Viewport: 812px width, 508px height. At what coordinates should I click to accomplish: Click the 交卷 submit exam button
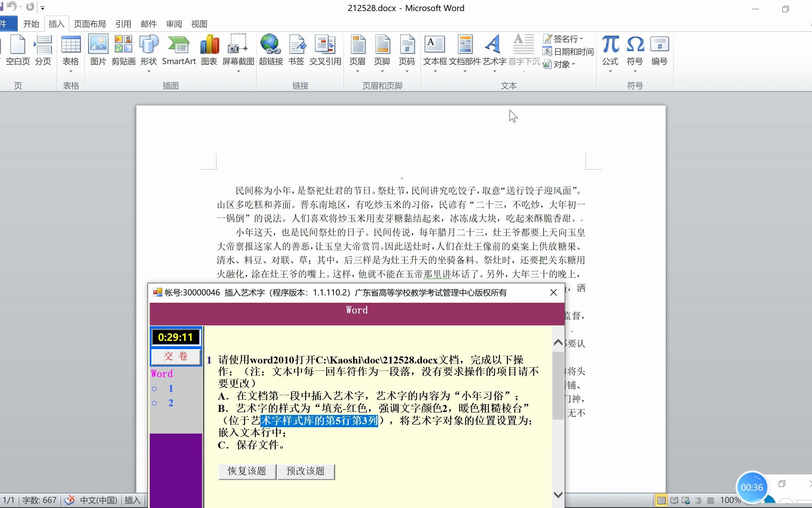coord(176,356)
